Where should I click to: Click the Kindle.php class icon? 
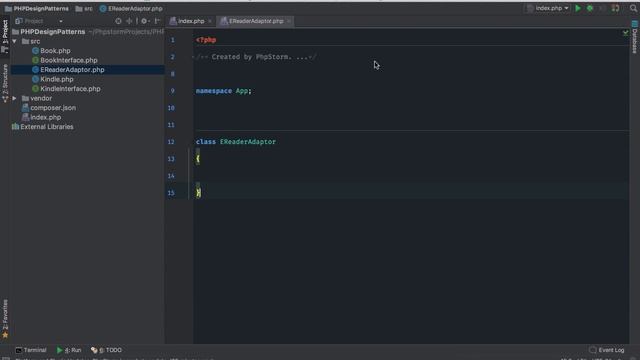36,79
